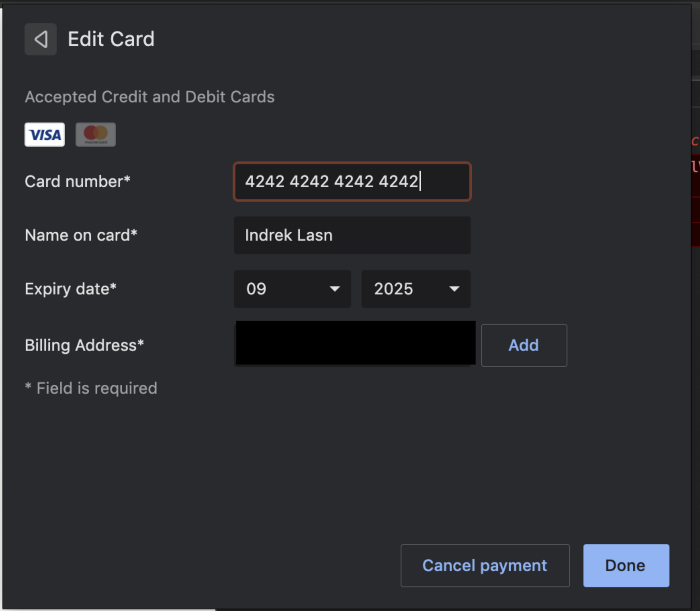Click into the Name on card field
Screen dimensions: 700x611
click(x=351, y=235)
